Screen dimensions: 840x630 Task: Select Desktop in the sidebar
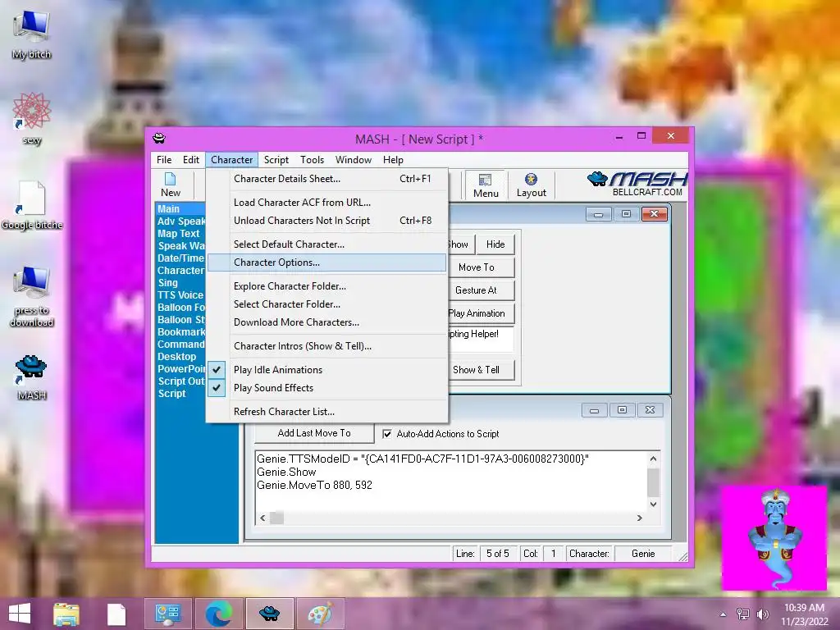(177, 357)
